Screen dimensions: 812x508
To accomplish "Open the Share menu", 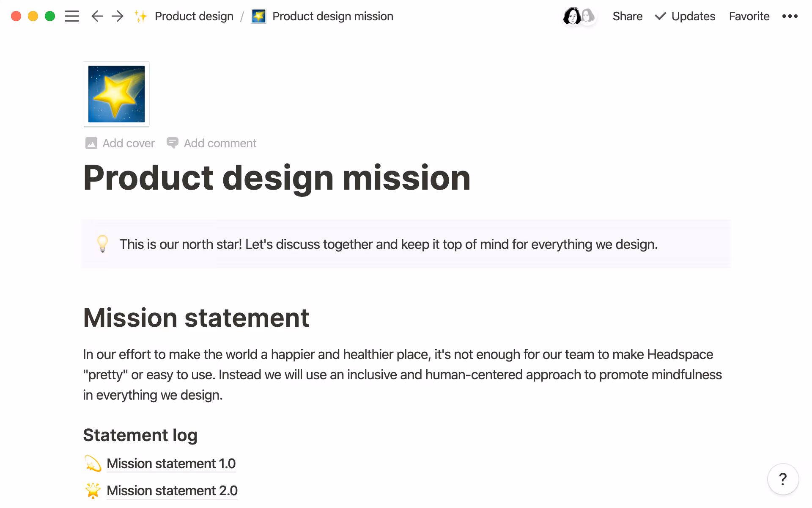I will tap(627, 16).
